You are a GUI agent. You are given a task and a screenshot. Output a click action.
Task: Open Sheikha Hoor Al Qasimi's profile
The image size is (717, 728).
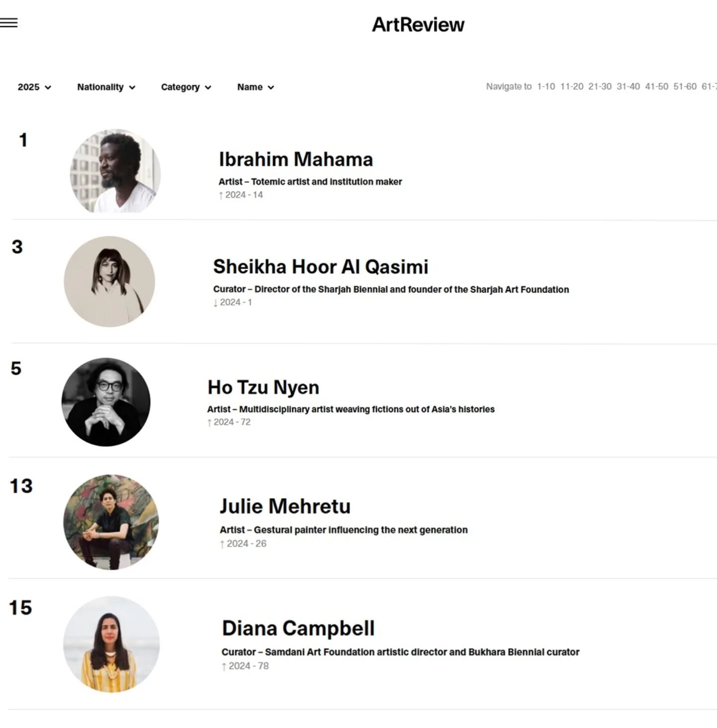click(x=321, y=267)
